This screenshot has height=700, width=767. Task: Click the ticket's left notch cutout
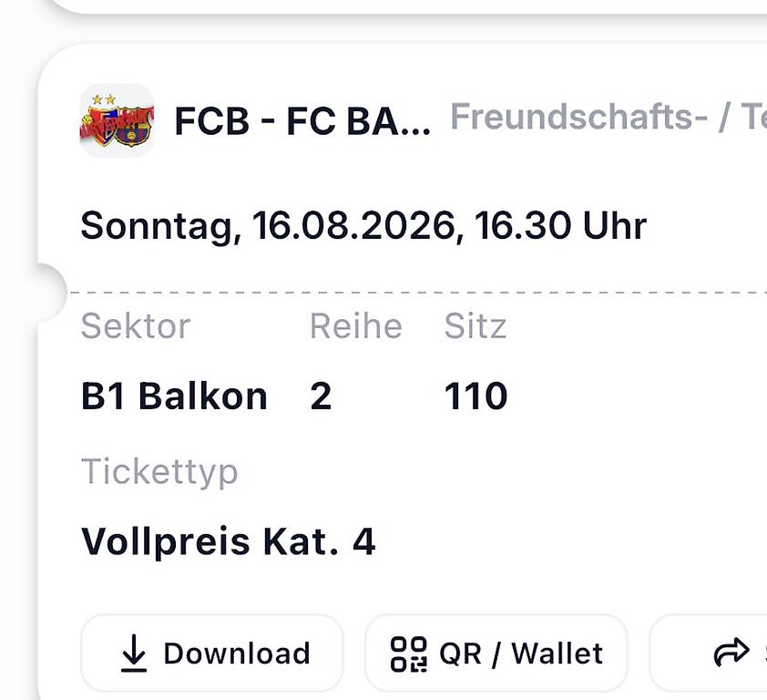pyautogui.click(x=51, y=293)
